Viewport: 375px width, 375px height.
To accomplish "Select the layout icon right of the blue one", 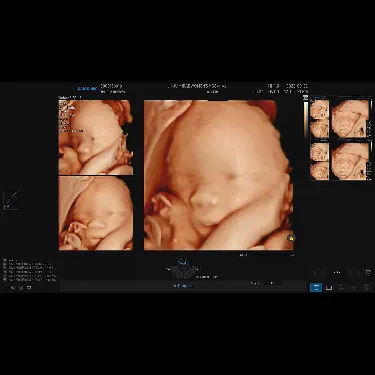I will pyautogui.click(x=329, y=287).
